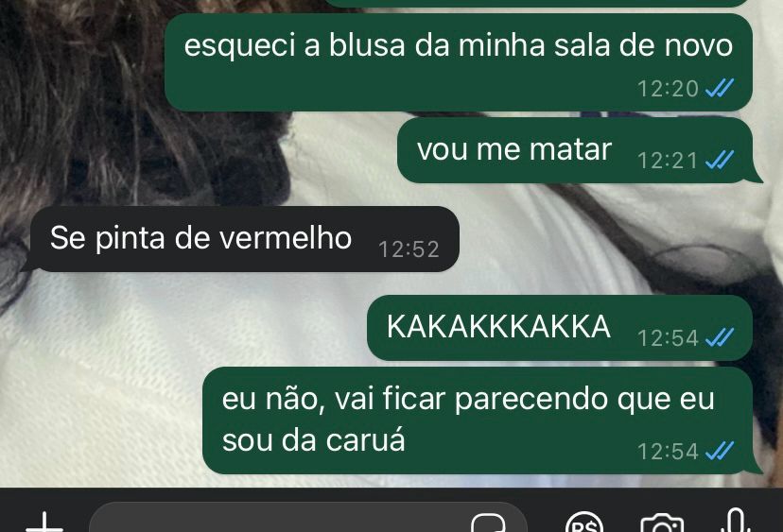Tap blue ticks on KAKAKKKAKKA message
Viewport: 783px width, 532px height.
coord(720,338)
